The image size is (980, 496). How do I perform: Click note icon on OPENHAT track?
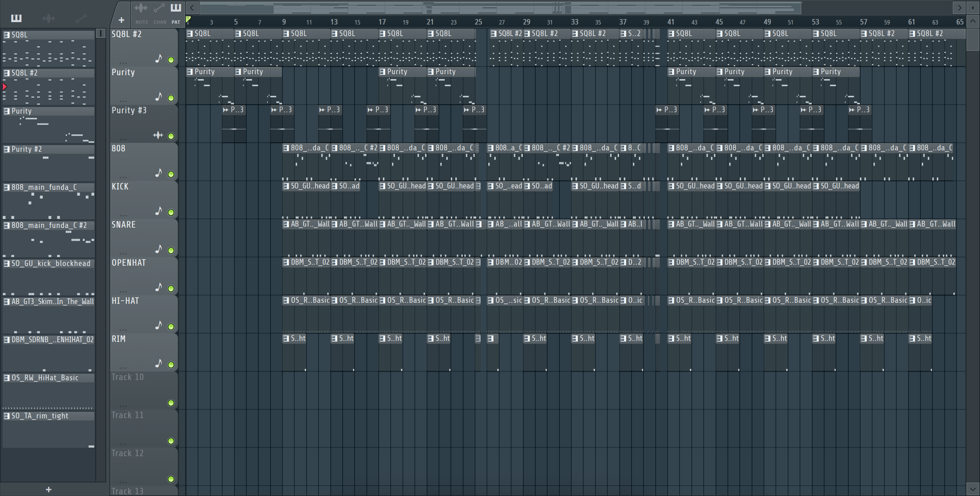point(159,287)
